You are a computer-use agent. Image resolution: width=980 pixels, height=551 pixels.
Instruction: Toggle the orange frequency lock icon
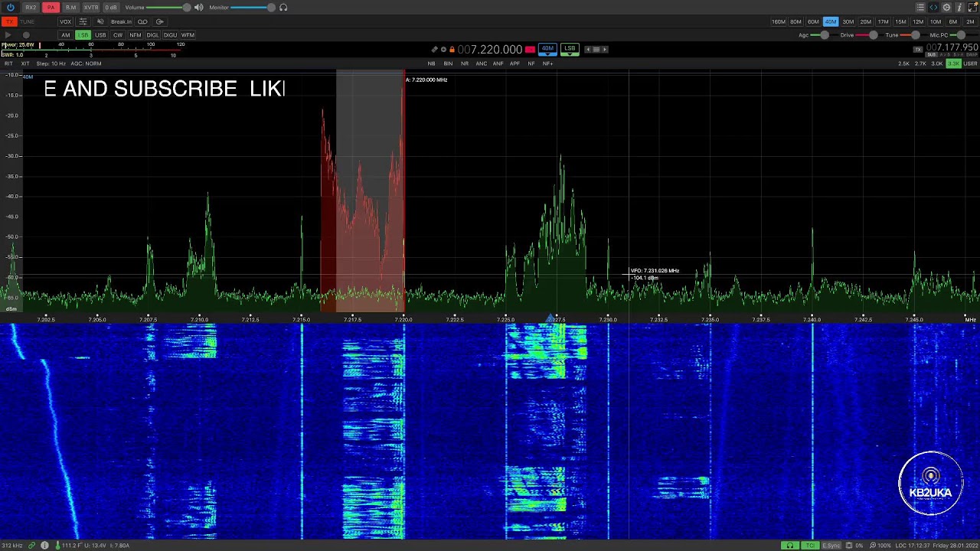(452, 50)
